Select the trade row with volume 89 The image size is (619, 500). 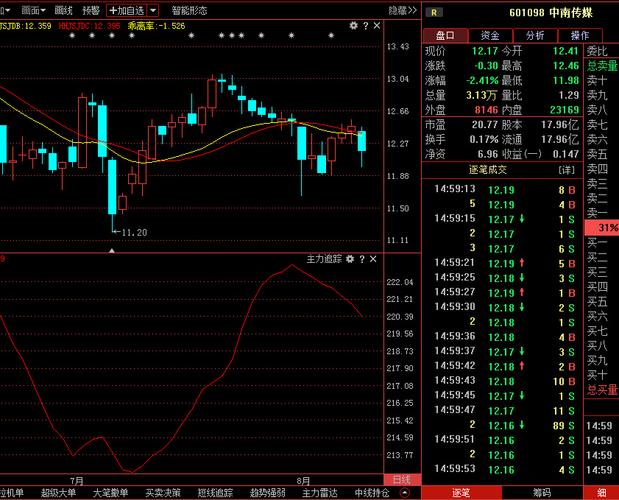pos(504,425)
